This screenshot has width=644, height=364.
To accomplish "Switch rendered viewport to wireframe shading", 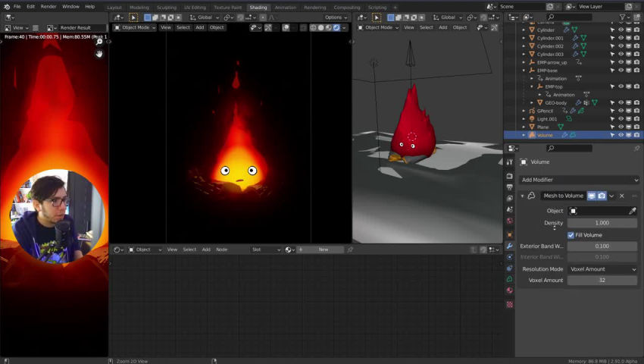I will coord(314,27).
